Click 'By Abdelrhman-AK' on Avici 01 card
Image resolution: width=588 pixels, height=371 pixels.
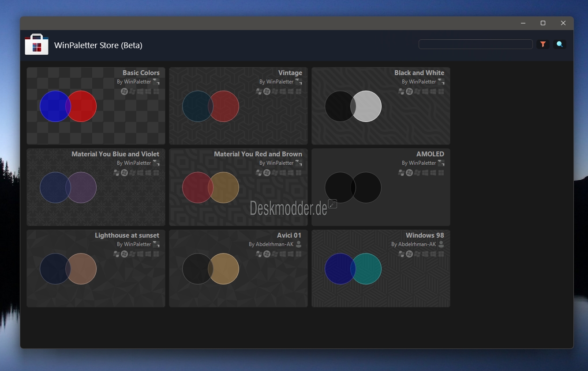tap(271, 244)
